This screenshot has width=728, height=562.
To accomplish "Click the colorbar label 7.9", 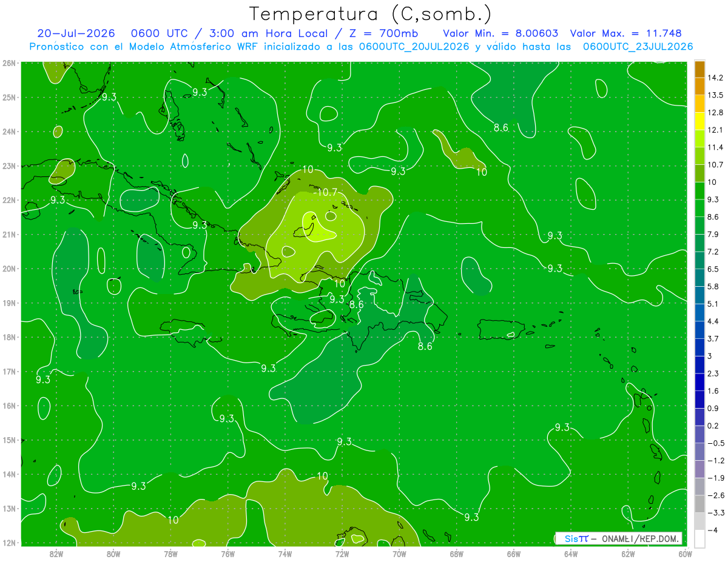I will point(713,234).
